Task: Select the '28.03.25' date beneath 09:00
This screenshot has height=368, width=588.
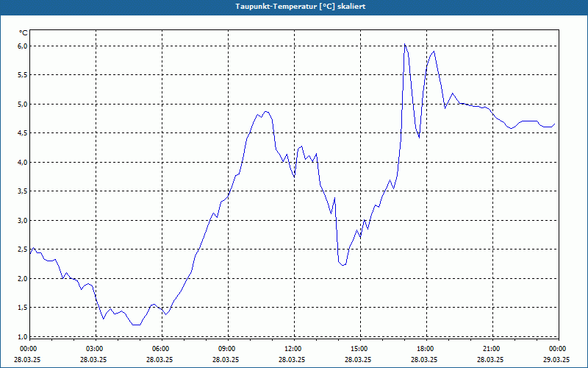Action: (226, 359)
